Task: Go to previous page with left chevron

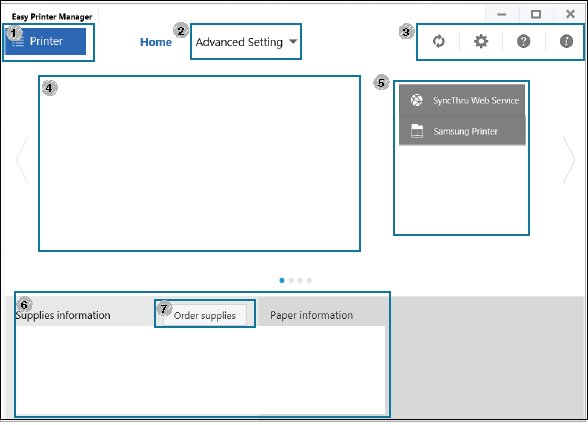Action: (x=22, y=160)
